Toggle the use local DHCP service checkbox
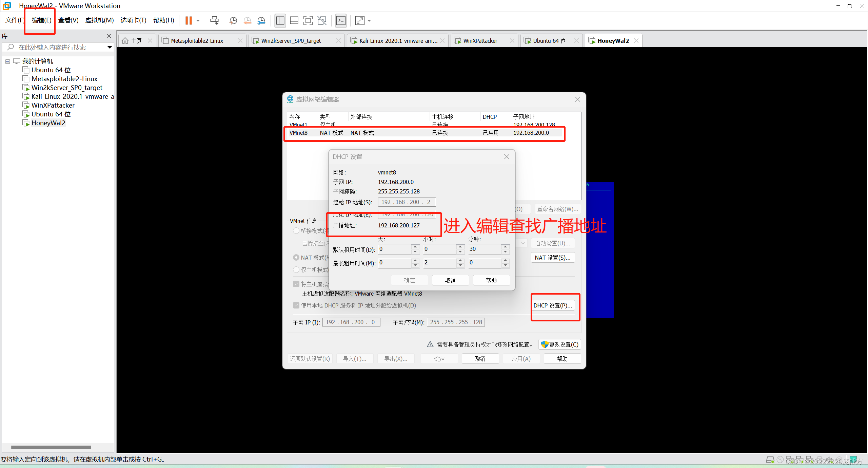 [296, 305]
